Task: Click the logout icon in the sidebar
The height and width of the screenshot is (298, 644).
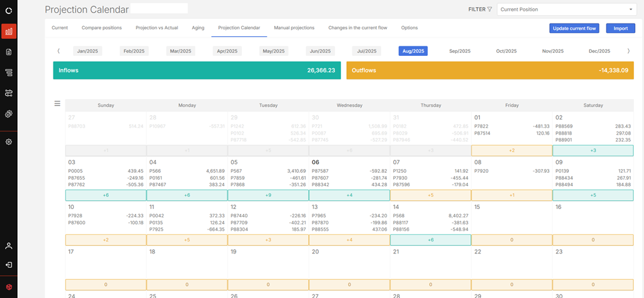Action: [9, 265]
